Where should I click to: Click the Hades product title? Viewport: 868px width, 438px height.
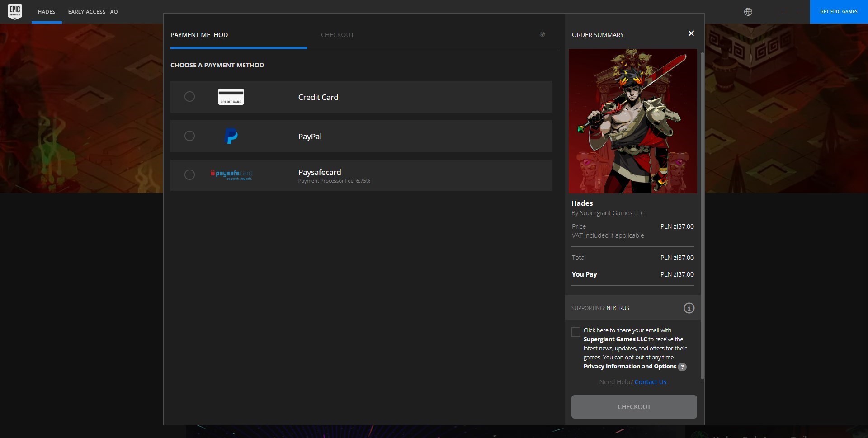point(582,203)
